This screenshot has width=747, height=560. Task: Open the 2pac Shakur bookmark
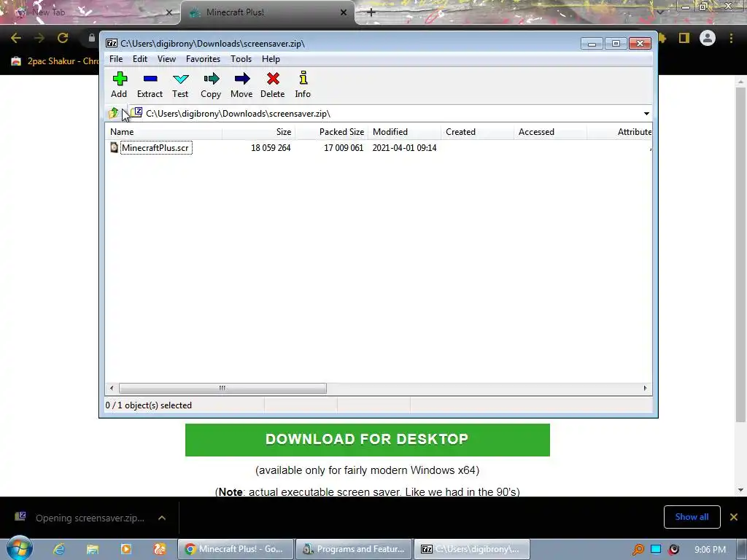(54, 61)
